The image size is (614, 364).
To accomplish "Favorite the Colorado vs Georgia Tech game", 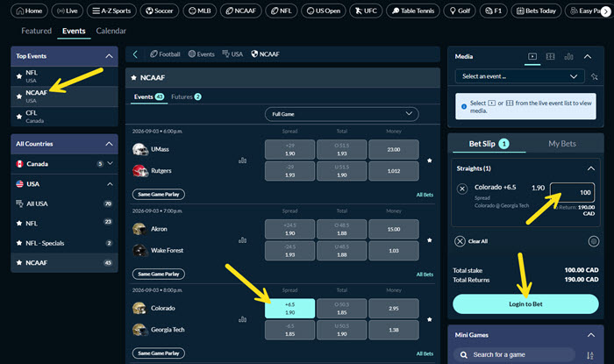I will (x=430, y=319).
